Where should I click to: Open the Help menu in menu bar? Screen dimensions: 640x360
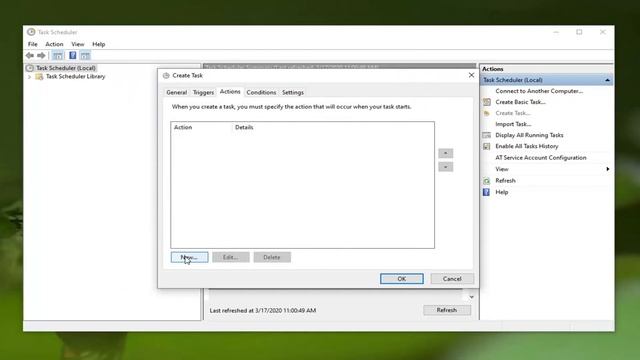point(98,44)
